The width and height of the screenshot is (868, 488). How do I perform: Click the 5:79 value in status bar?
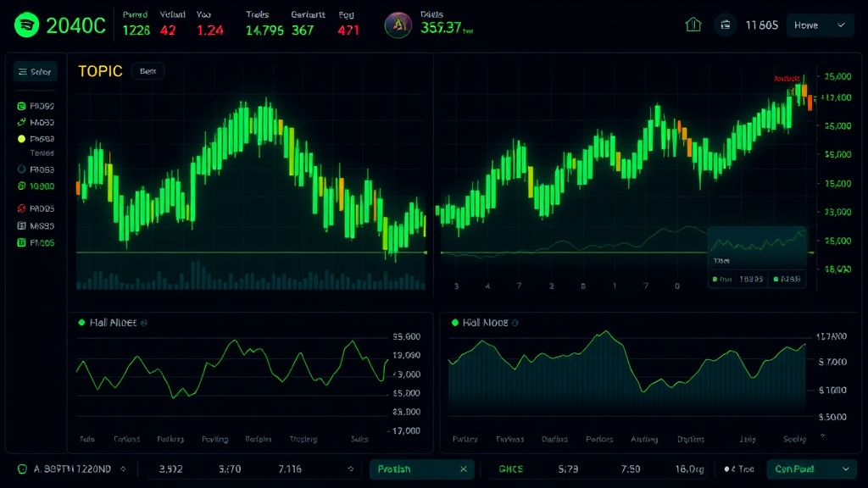[x=568, y=469]
